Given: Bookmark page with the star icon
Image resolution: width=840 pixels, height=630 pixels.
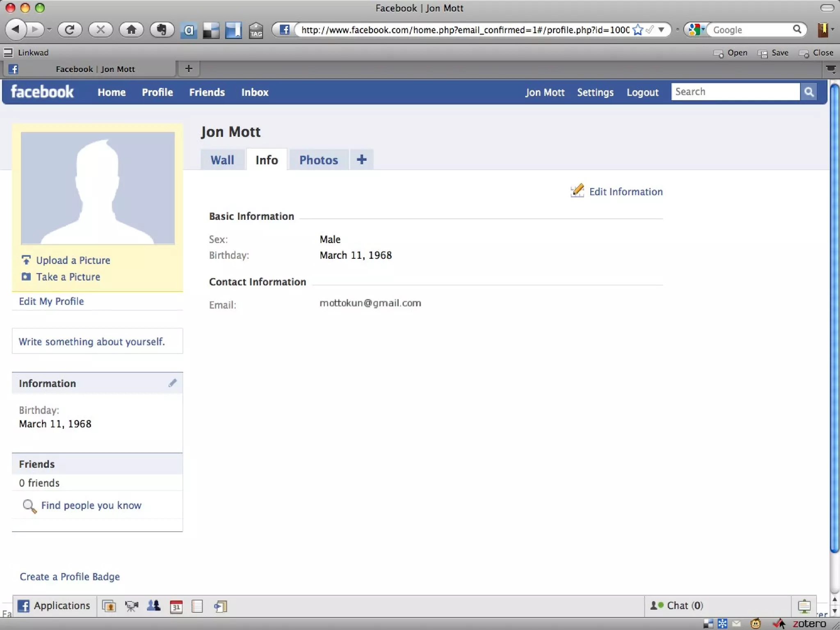Looking at the screenshot, I should click(x=637, y=30).
